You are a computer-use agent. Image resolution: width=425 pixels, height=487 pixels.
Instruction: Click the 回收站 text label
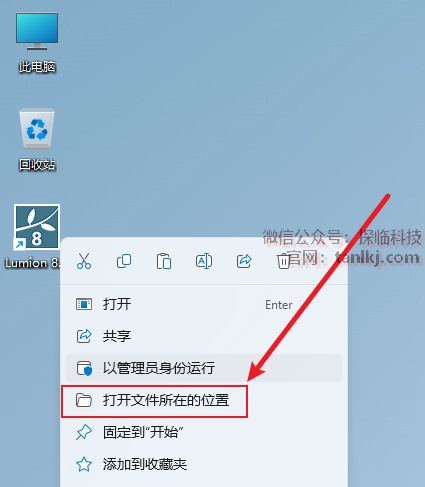pos(37,165)
